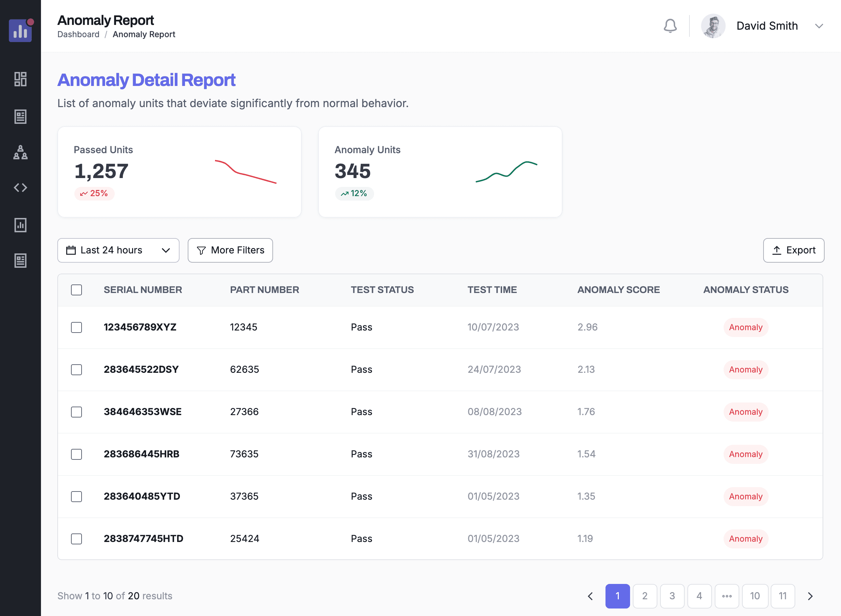Click the app logo bar chart icon
The height and width of the screenshot is (616, 841).
click(x=20, y=31)
